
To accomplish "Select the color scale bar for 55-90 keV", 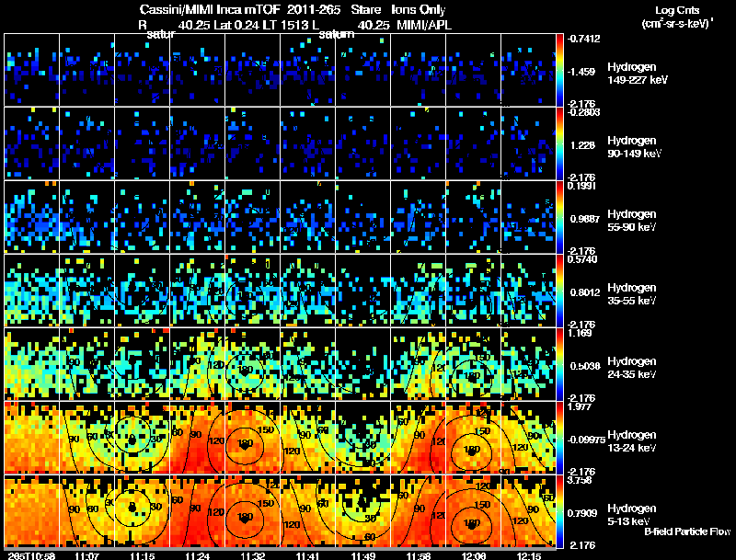I will (559, 217).
